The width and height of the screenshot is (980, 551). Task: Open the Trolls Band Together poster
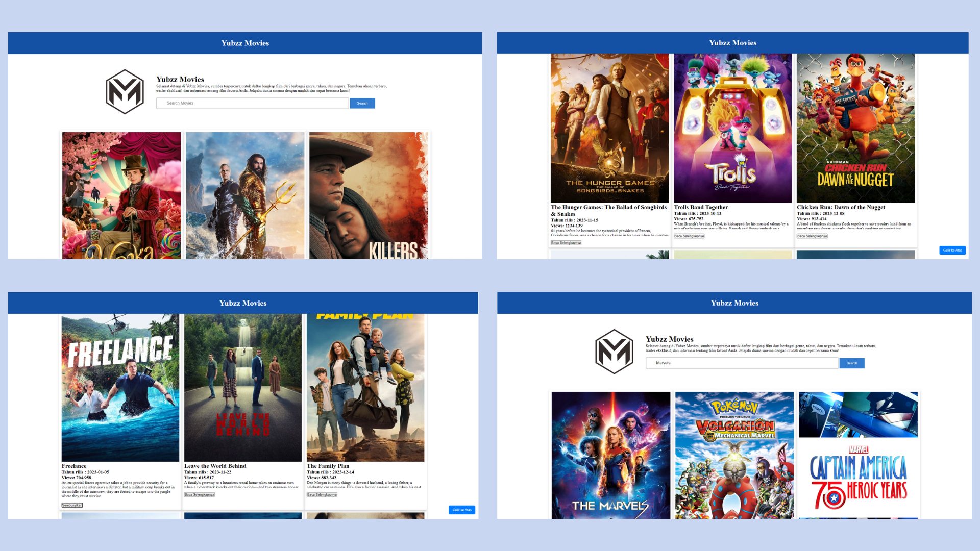[733, 128]
